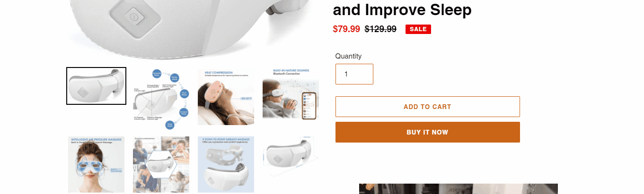Click the gray strap on the main product image

273,8
